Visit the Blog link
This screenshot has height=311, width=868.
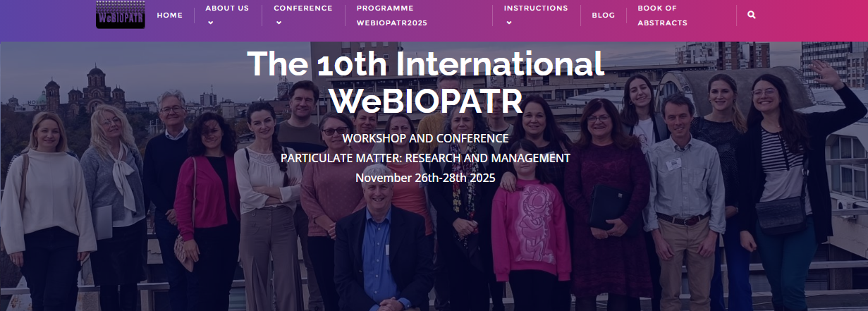point(603,15)
